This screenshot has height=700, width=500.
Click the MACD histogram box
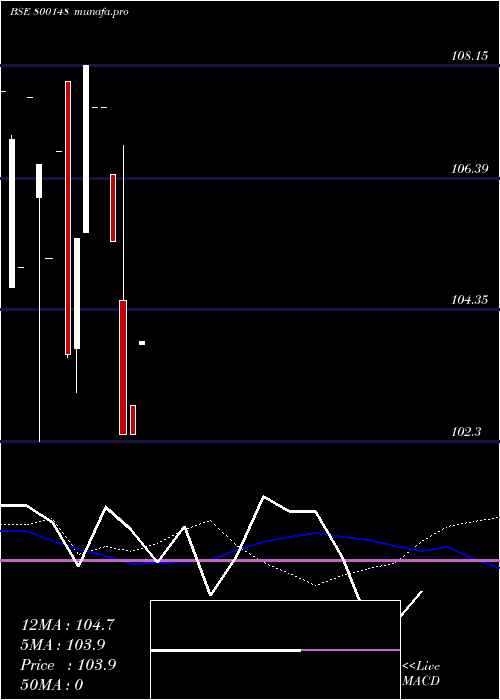coord(275,650)
